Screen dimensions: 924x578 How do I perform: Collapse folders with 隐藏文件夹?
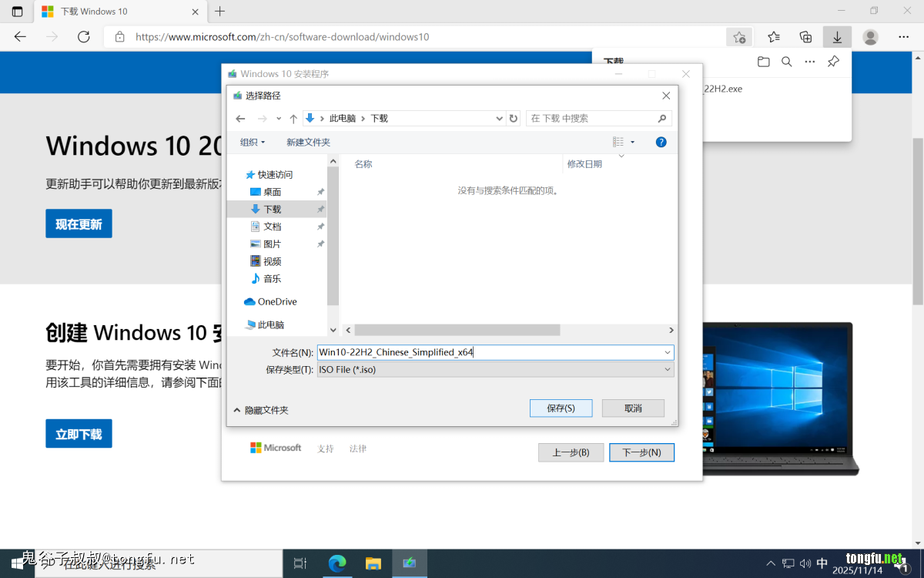click(260, 410)
